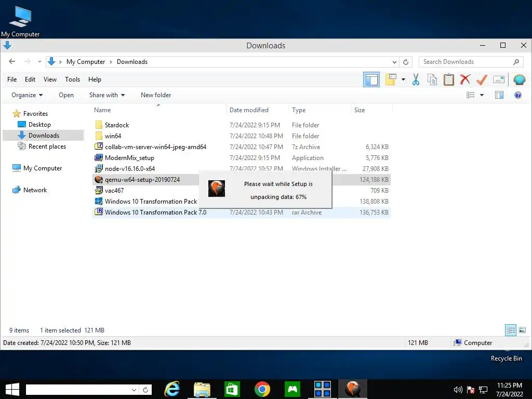This screenshot has height=399, width=532.
Task: Click the yellow folder options toolbar icon
Action: [391, 79]
